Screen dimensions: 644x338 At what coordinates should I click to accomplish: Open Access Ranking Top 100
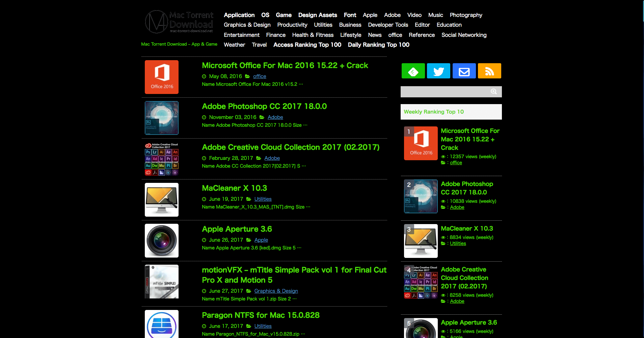[x=307, y=45]
